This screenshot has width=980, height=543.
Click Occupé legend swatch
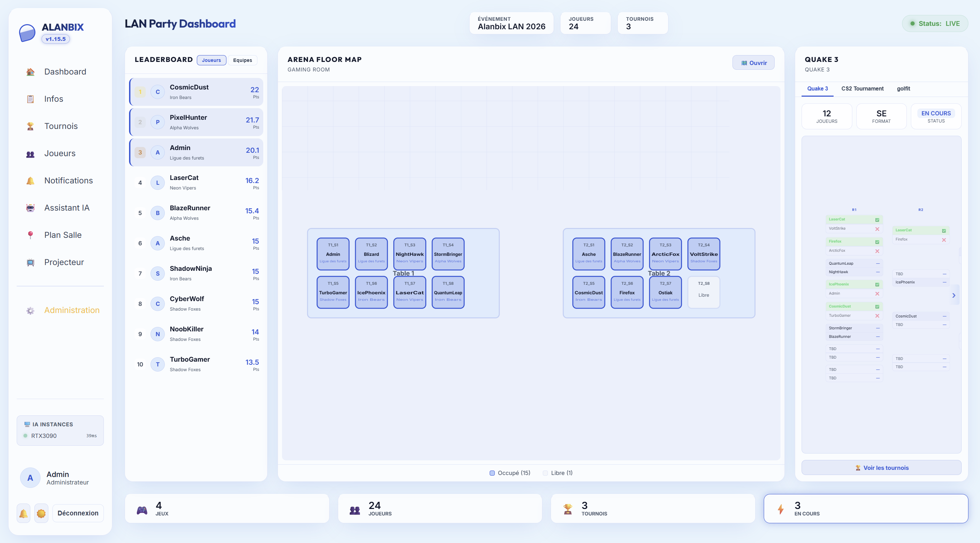pos(492,473)
